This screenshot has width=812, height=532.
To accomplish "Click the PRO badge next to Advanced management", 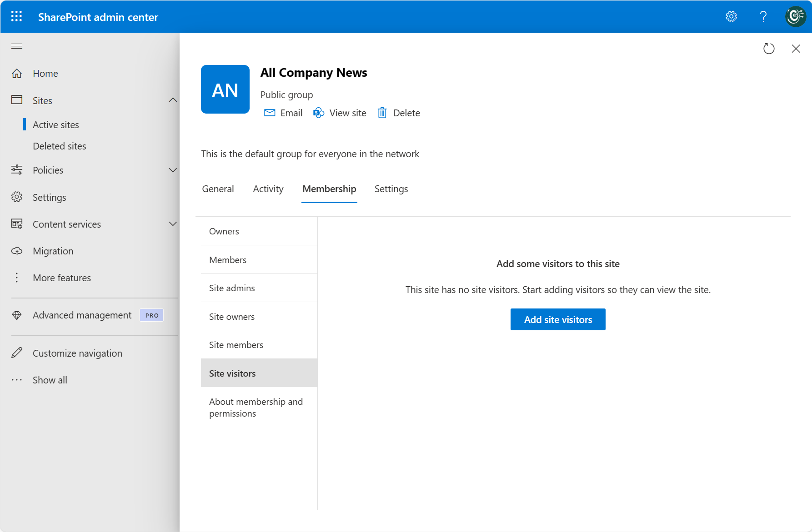I will point(151,315).
